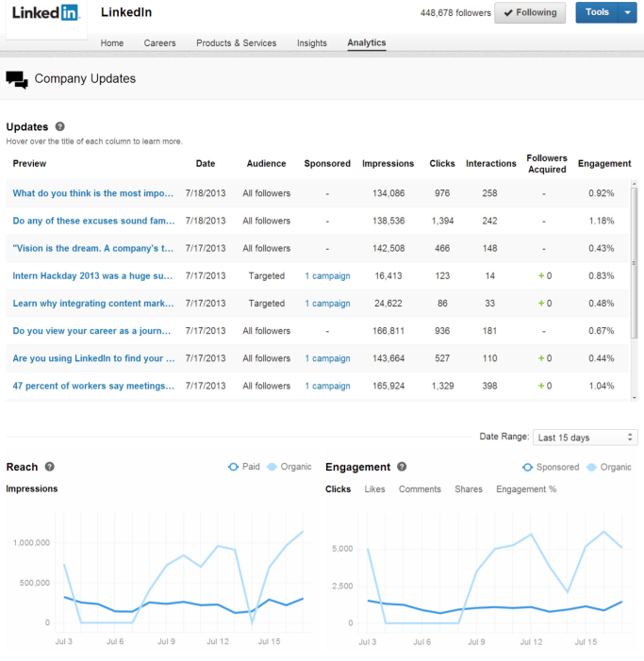Image resolution: width=644 pixels, height=661 pixels.
Task: Click the Followers Acquired column header
Action: click(547, 163)
